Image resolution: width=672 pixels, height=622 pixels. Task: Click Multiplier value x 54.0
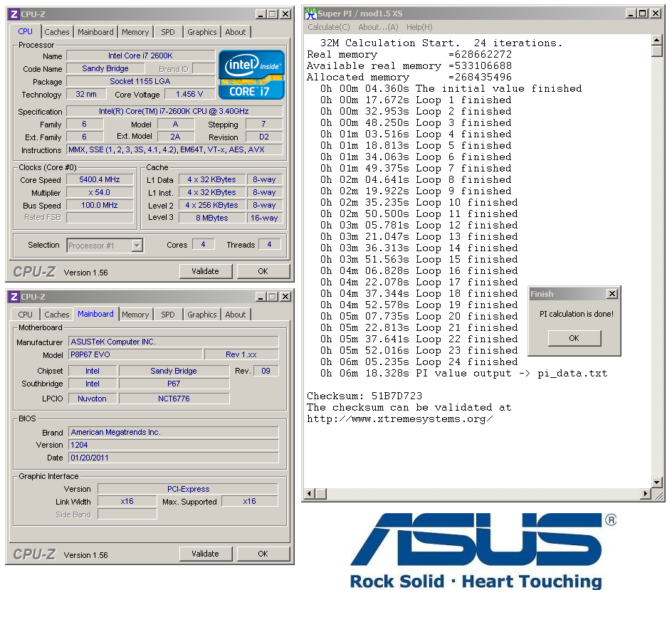(100, 192)
